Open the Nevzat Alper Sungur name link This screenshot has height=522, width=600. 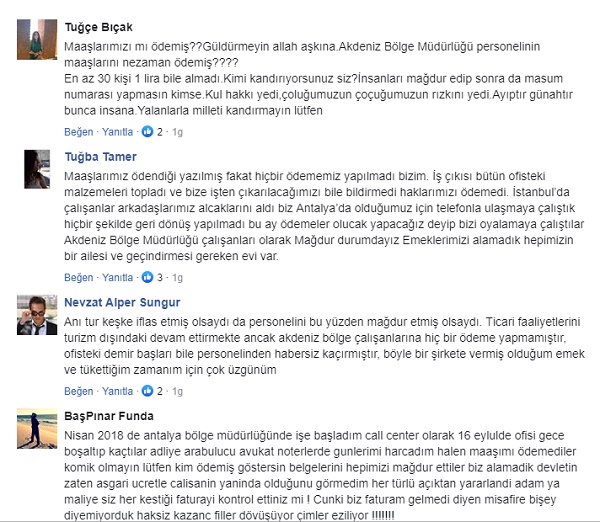(122, 302)
